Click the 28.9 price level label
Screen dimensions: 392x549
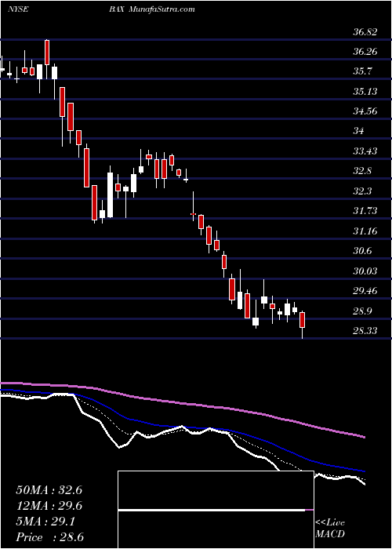(362, 311)
